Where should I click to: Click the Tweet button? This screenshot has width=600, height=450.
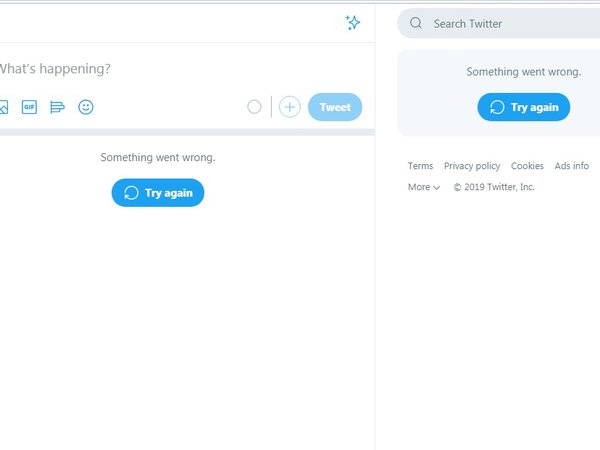click(x=335, y=107)
